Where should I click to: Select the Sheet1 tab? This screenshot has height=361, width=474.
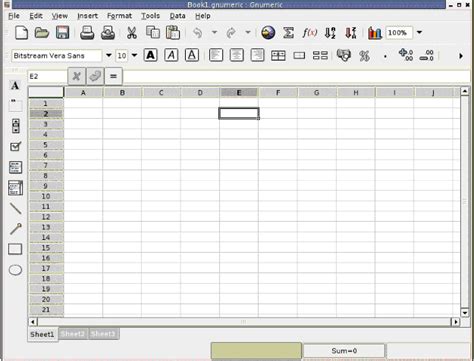point(42,334)
